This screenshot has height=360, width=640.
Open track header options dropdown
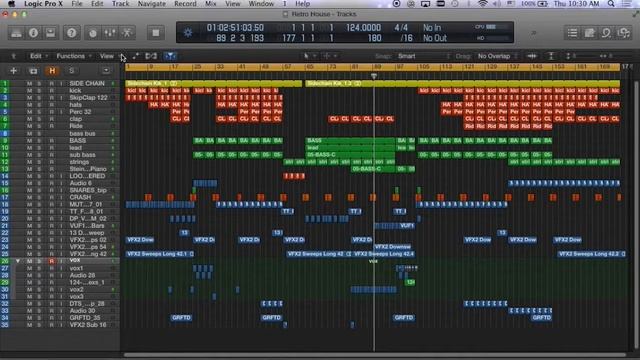pos(106,71)
